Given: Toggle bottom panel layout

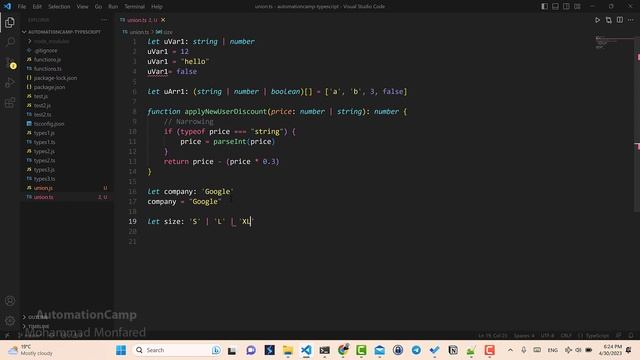Looking at the screenshot, I should 556,7.
